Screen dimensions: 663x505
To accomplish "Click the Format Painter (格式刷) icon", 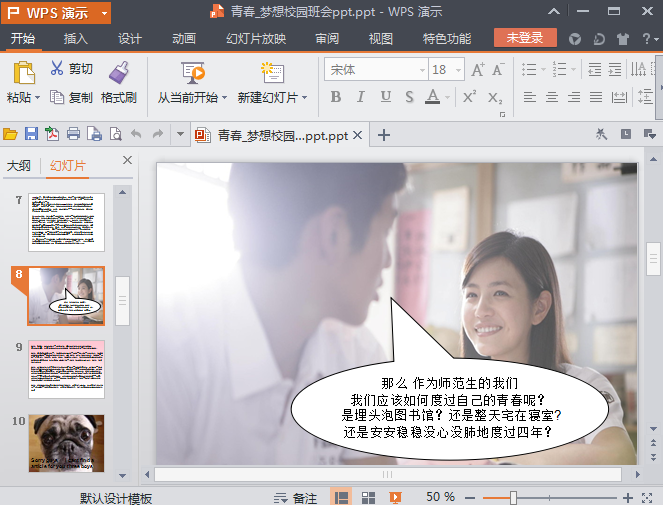I will [118, 72].
